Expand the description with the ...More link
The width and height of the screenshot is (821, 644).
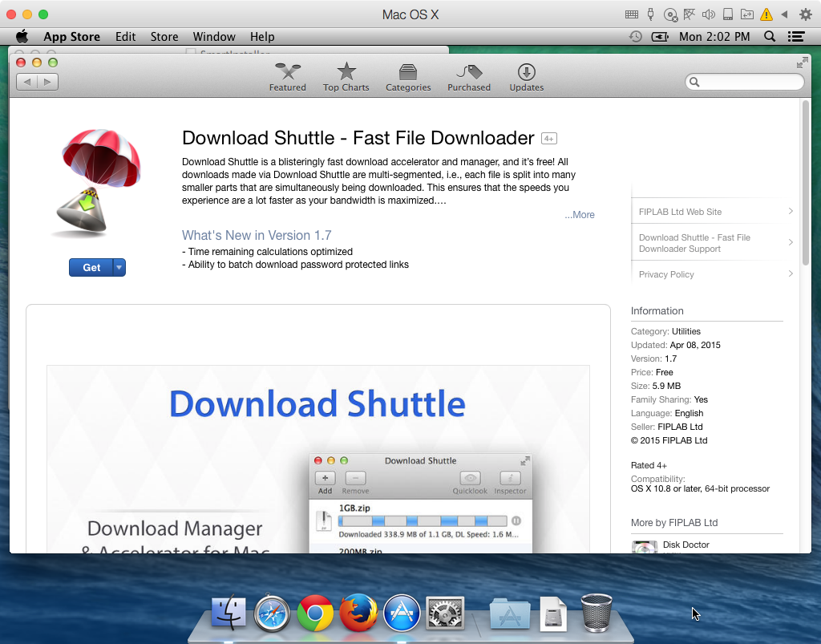(x=580, y=215)
